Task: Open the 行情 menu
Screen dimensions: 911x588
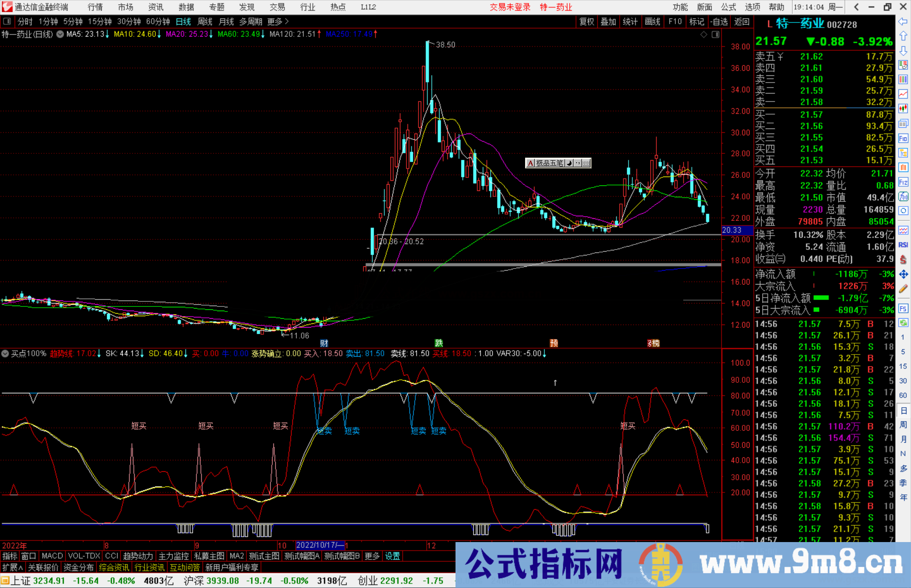Action: [95, 7]
